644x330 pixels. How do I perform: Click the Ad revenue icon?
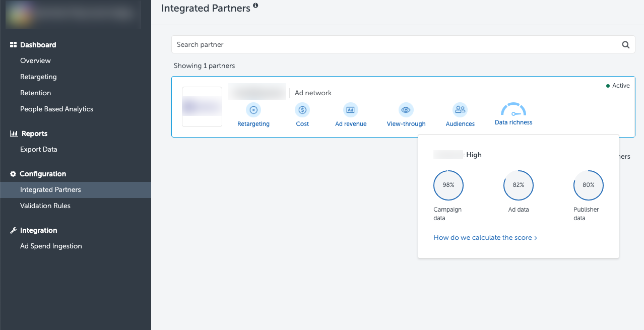351,110
